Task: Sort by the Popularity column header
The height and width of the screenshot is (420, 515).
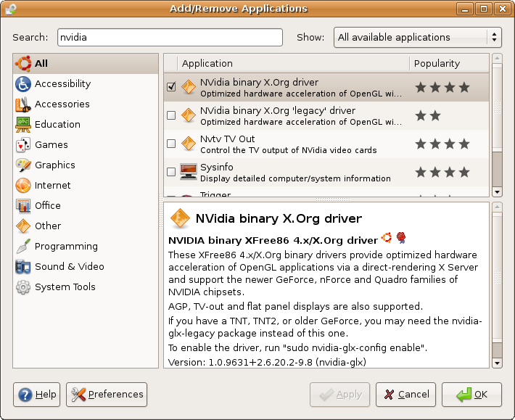Action: 449,63
